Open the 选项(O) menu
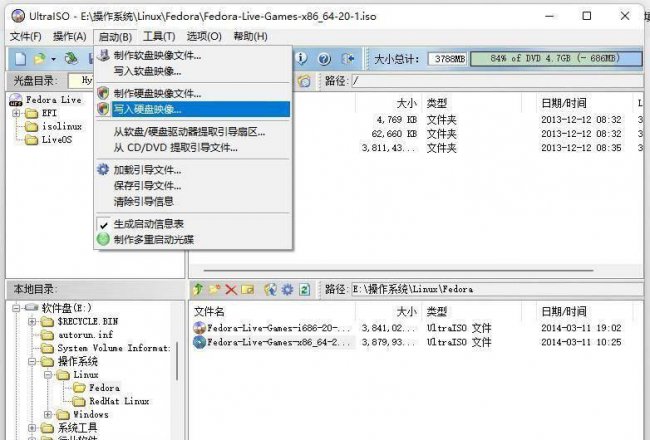 204,36
